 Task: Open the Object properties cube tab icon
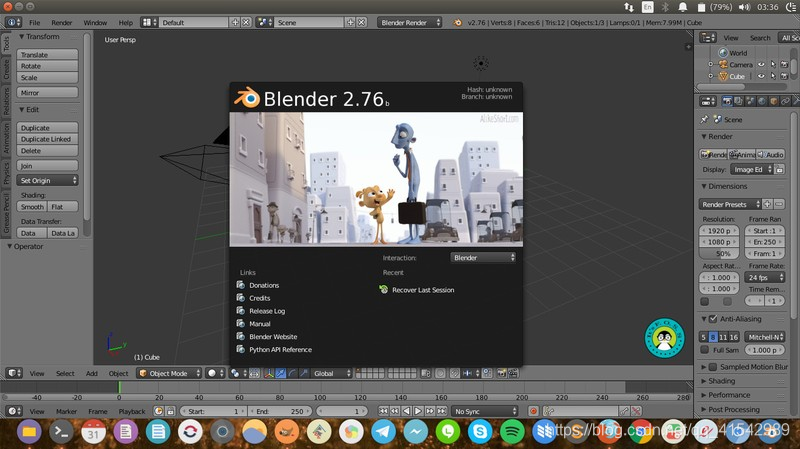[773, 102]
